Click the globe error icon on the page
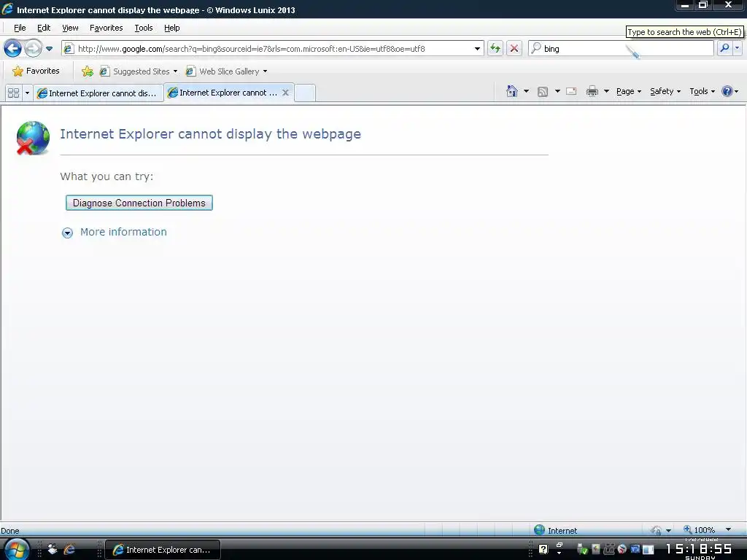Image resolution: width=747 pixels, height=560 pixels. click(33, 138)
